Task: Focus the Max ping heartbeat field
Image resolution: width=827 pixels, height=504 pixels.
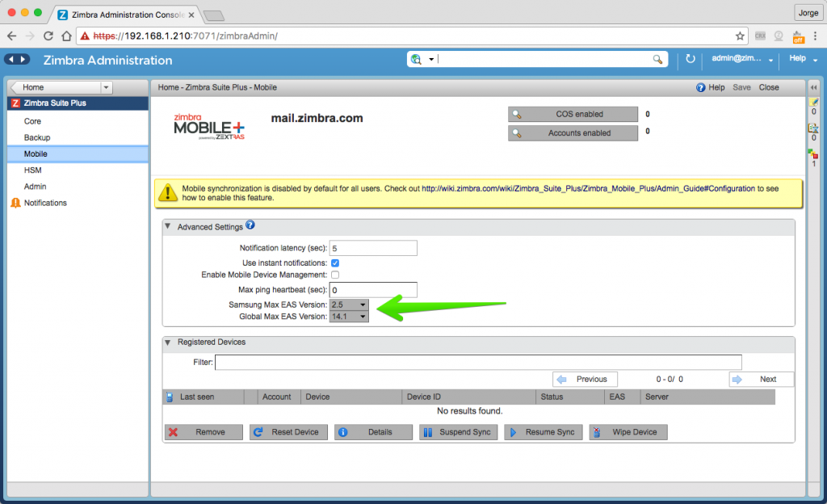Action: click(373, 290)
